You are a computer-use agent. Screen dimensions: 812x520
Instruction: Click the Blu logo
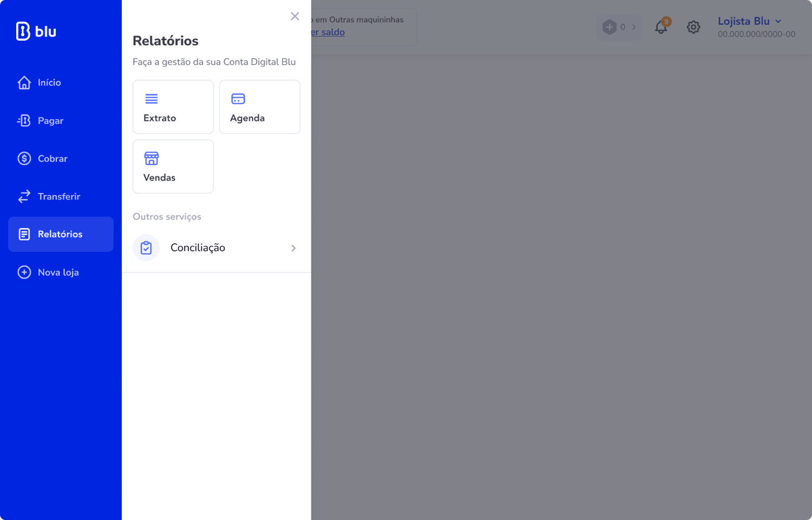pos(35,31)
